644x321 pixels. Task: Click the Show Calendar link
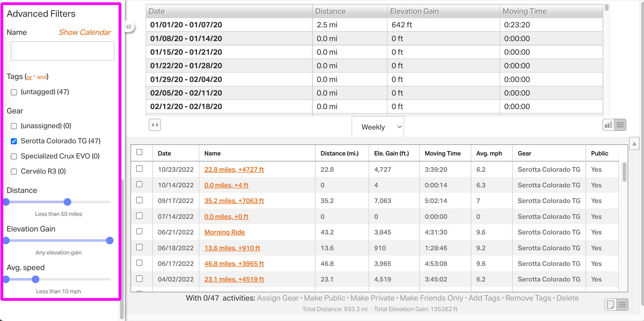pyautogui.click(x=85, y=32)
